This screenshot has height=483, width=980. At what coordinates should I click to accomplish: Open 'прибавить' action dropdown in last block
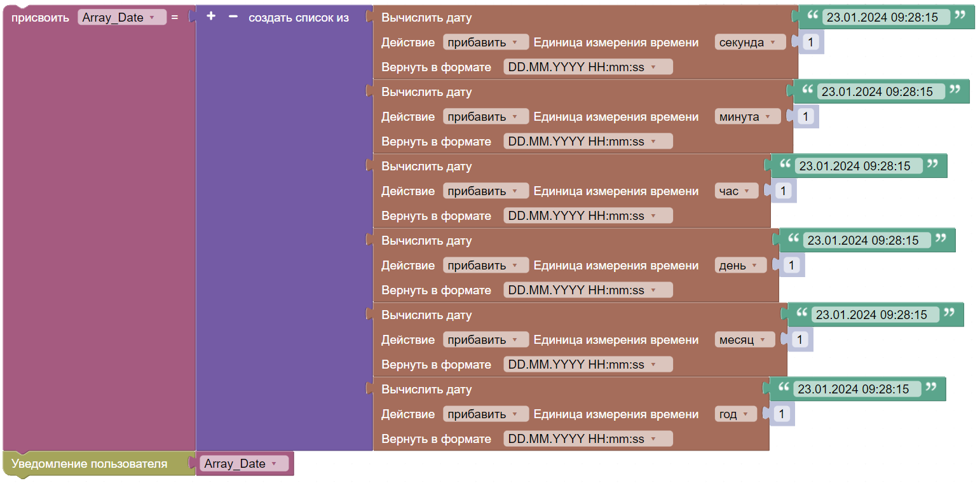[486, 414]
